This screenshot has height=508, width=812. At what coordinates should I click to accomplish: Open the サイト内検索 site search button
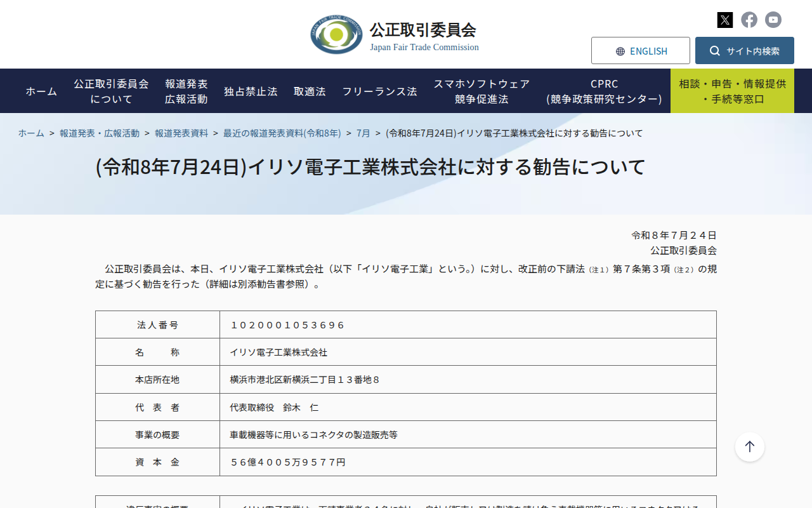745,51
